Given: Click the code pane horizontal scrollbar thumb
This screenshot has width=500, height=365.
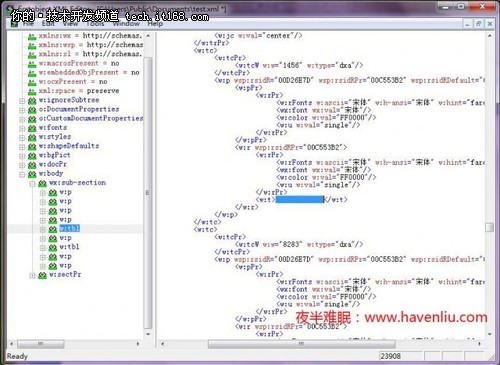Looking at the screenshot, I should coord(301,344).
